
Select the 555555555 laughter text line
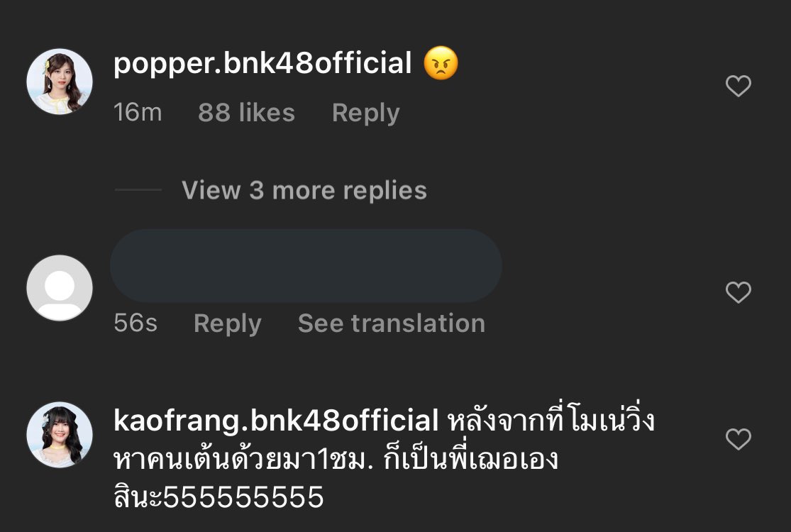[x=219, y=497]
